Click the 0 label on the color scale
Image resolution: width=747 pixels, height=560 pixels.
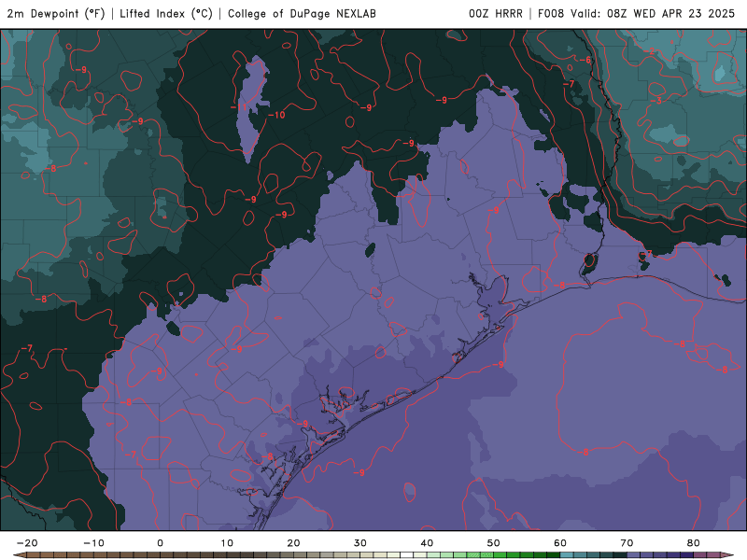pos(160,543)
